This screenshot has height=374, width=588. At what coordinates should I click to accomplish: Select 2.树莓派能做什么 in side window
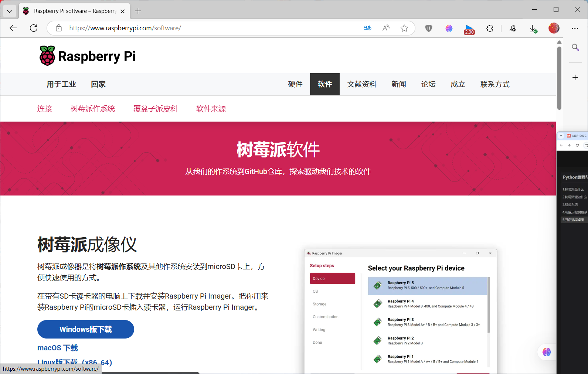[x=574, y=197]
